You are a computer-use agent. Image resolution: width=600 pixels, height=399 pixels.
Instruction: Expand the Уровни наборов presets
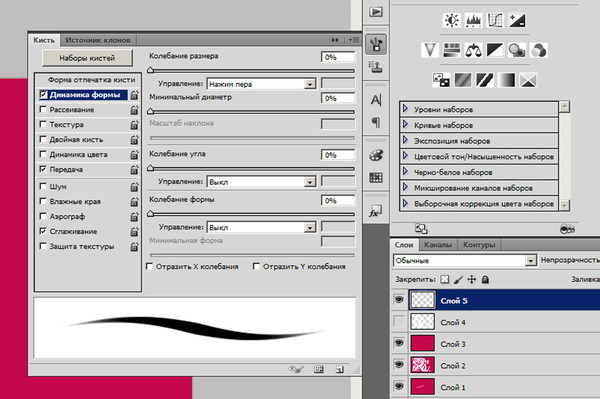tap(406, 109)
